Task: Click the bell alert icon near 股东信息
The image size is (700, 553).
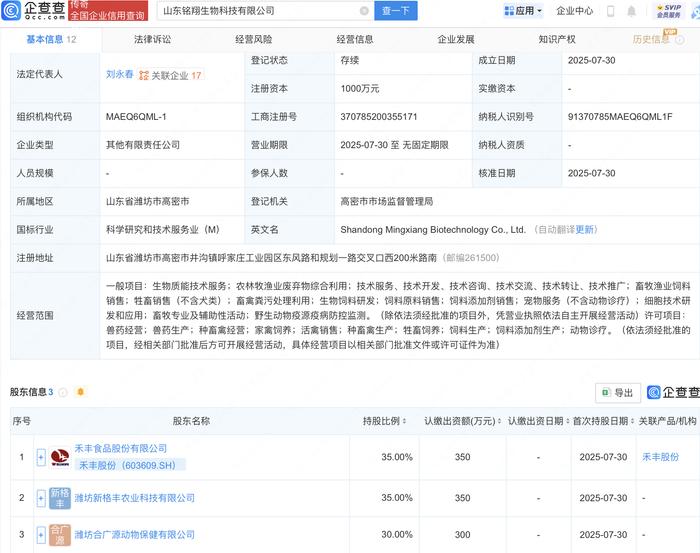Action: click(80, 392)
